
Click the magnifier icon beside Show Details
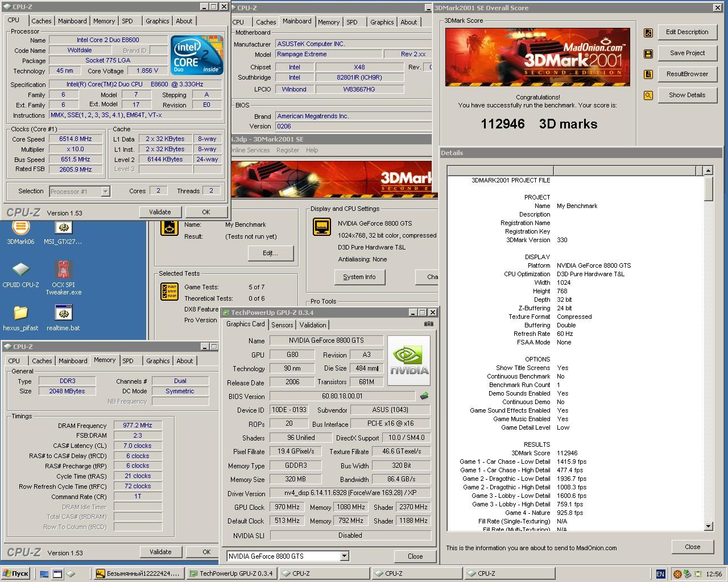tap(648, 95)
